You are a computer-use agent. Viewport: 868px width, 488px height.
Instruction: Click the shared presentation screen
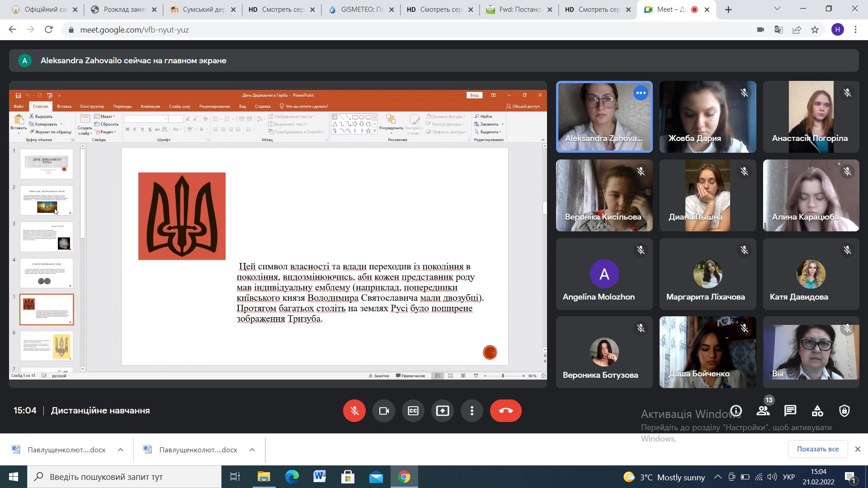pos(278,234)
